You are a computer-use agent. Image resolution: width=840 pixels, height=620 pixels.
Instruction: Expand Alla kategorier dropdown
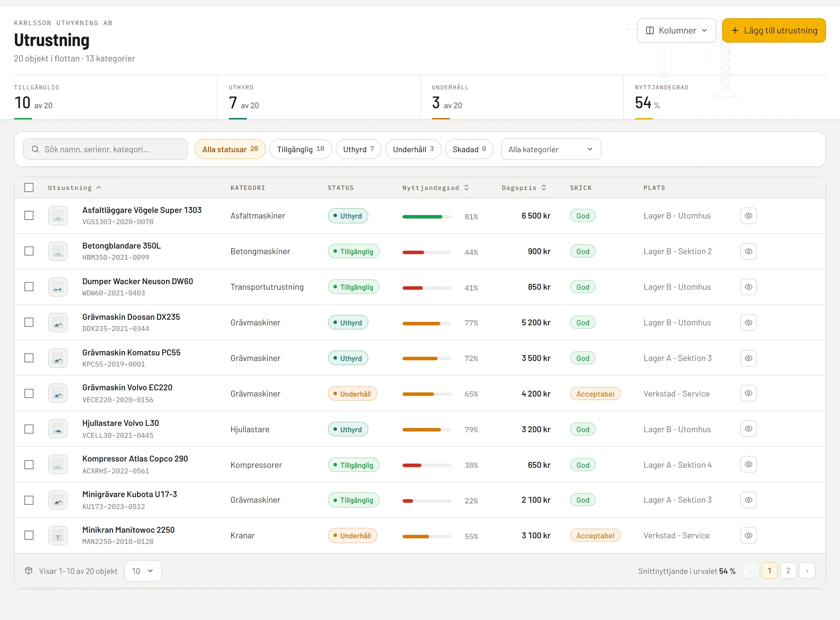click(551, 149)
